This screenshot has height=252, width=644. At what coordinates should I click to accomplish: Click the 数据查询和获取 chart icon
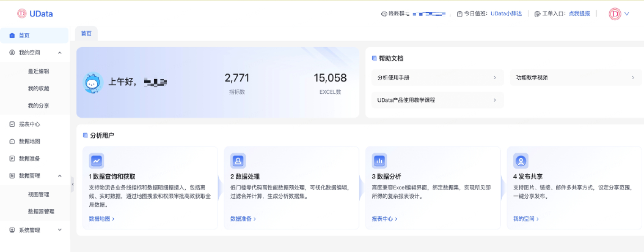click(97, 161)
